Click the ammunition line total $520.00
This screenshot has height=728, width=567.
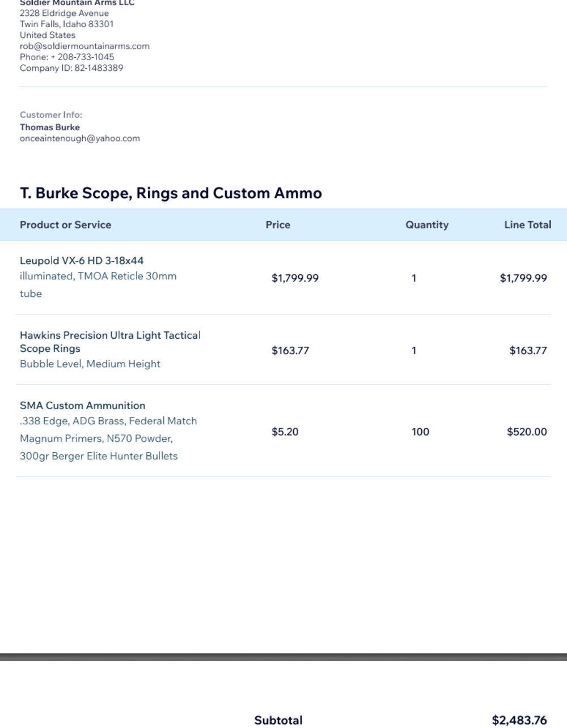pyautogui.click(x=527, y=432)
